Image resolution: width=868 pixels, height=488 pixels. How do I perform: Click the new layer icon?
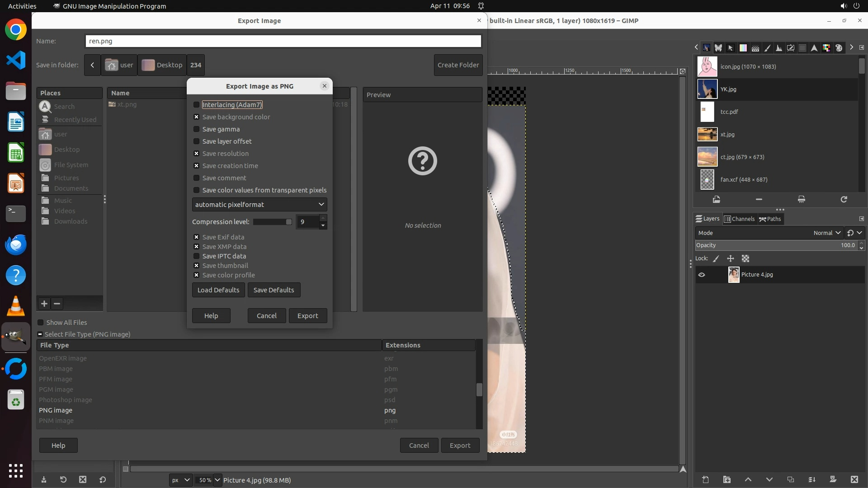pyautogui.click(x=705, y=479)
